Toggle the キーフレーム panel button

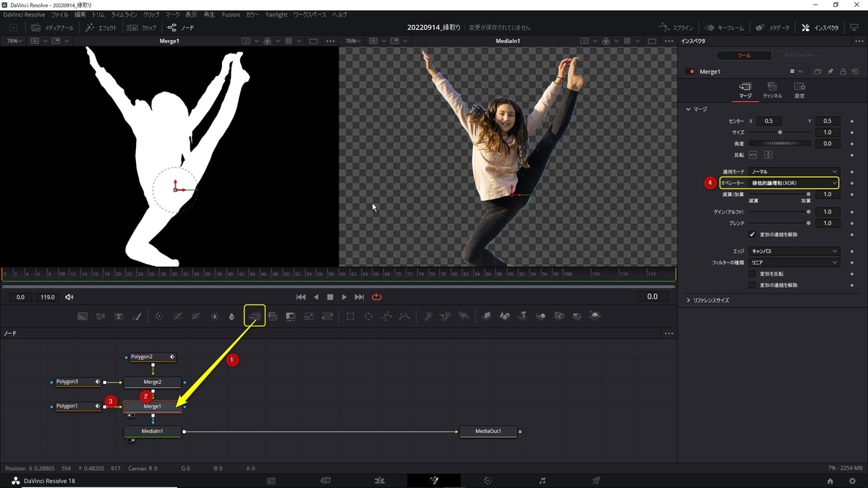point(723,27)
